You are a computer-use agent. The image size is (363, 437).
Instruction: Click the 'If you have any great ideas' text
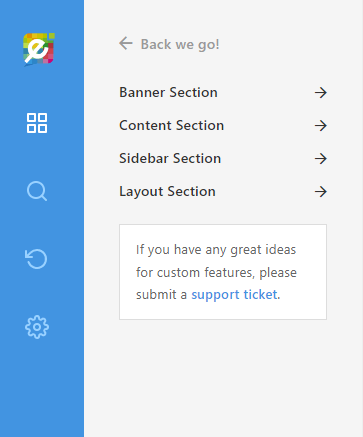[216, 250]
